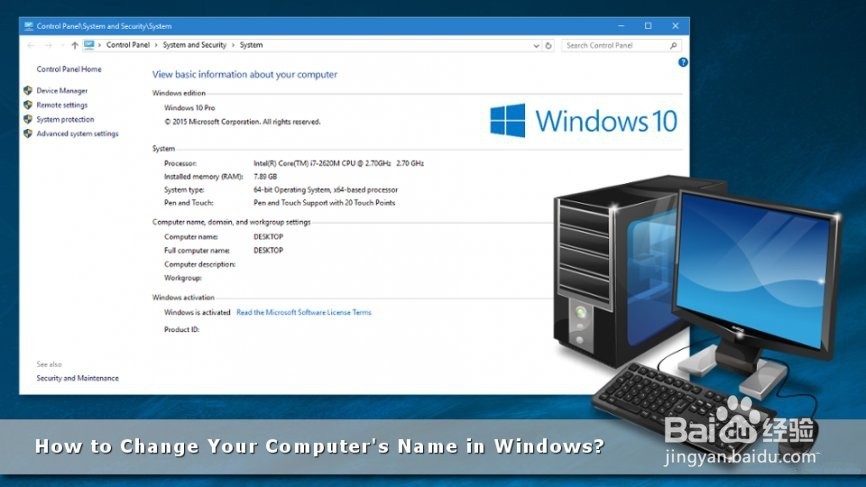The image size is (866, 487).
Task: Open Remote settings link
Action: [62, 105]
